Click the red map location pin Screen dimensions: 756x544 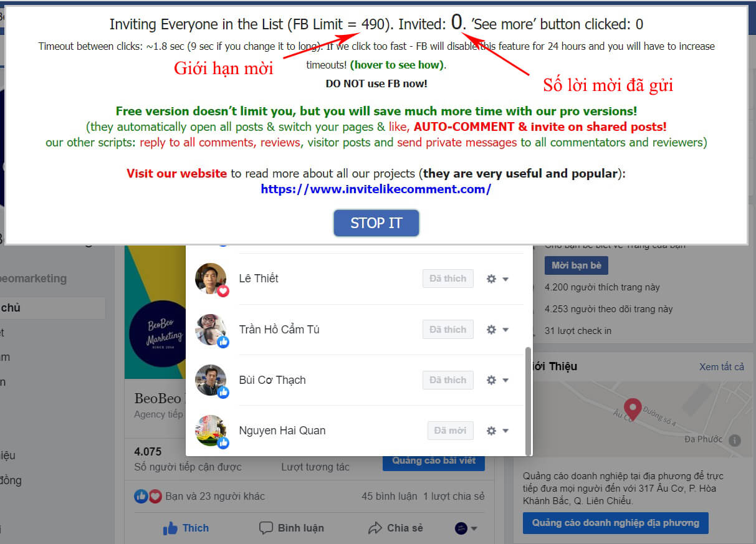pyautogui.click(x=633, y=409)
